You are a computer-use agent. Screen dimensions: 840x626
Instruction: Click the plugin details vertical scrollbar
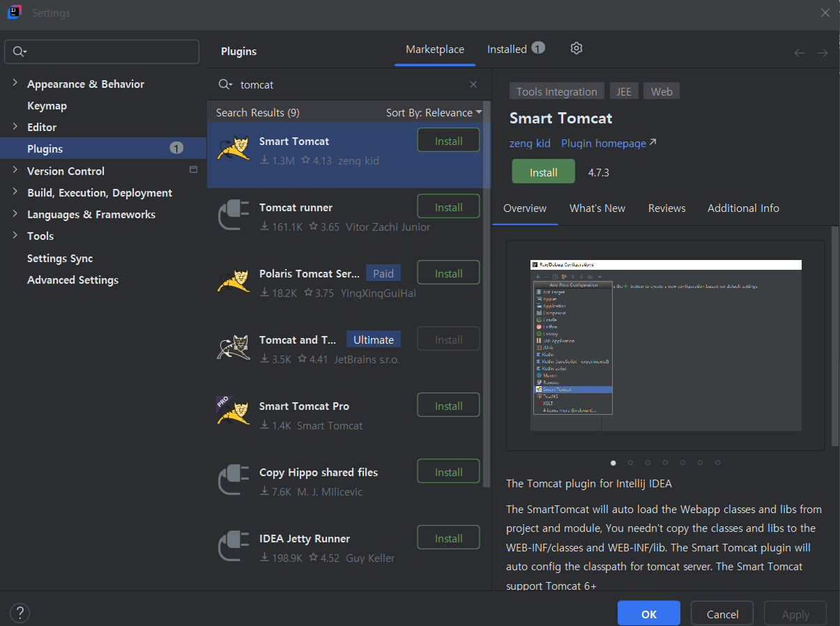[835, 336]
